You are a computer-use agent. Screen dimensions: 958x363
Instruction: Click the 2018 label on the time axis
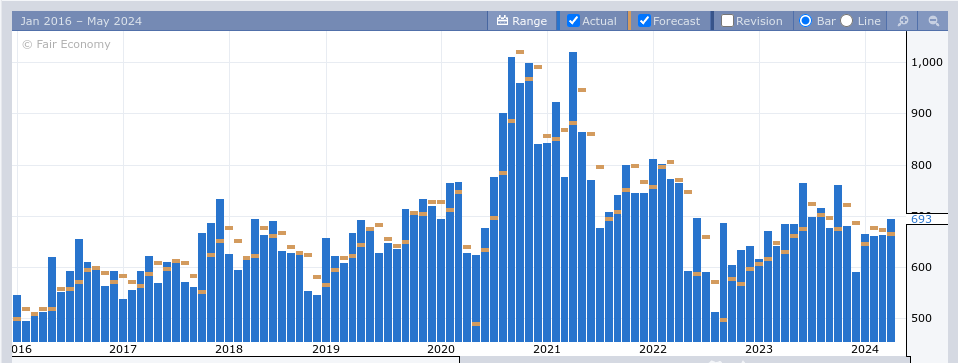pos(229,349)
